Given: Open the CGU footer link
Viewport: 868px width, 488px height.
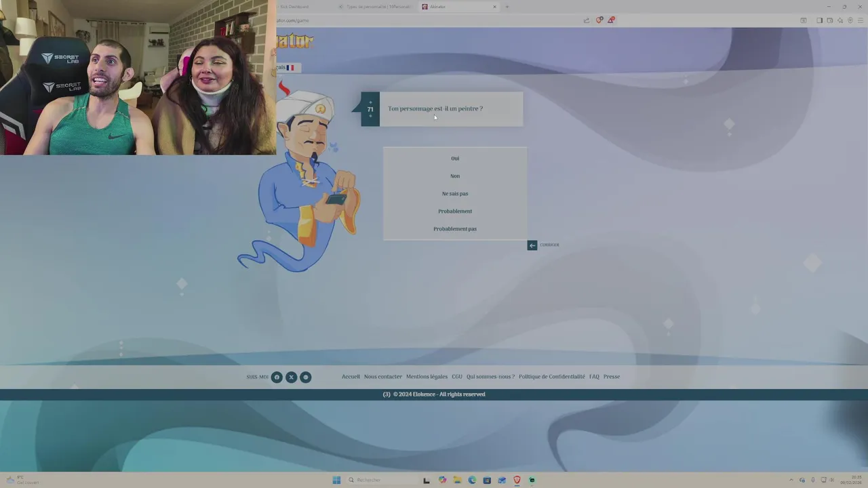Looking at the screenshot, I should coord(457,377).
